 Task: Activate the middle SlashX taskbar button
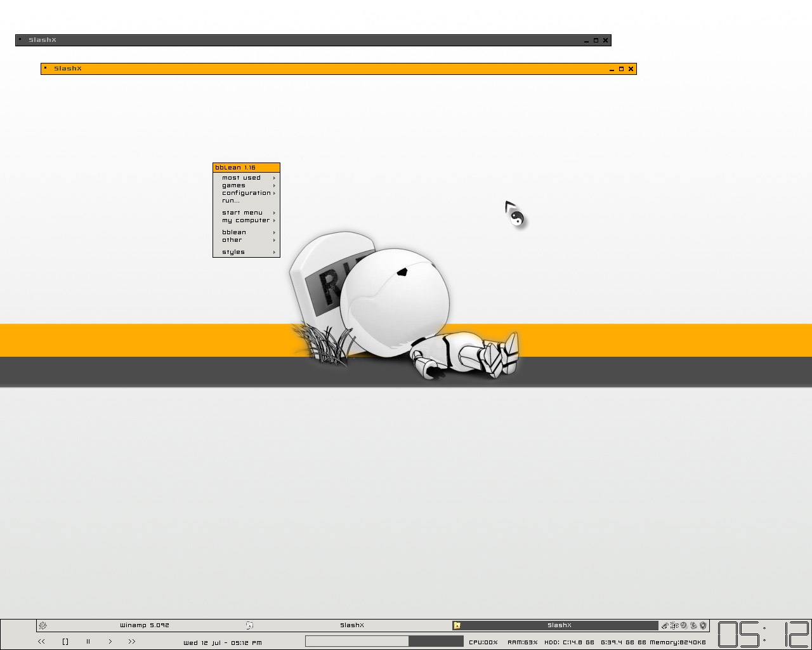(352, 625)
